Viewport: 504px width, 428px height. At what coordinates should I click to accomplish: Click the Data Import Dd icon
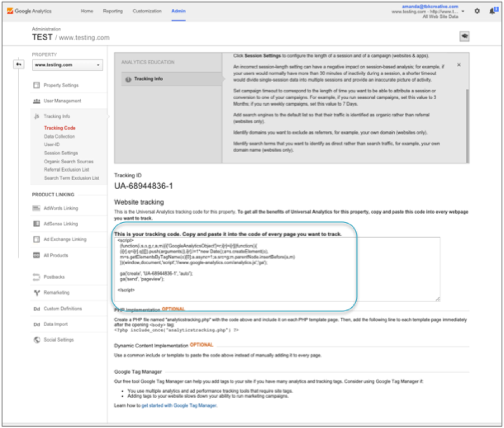click(36, 324)
